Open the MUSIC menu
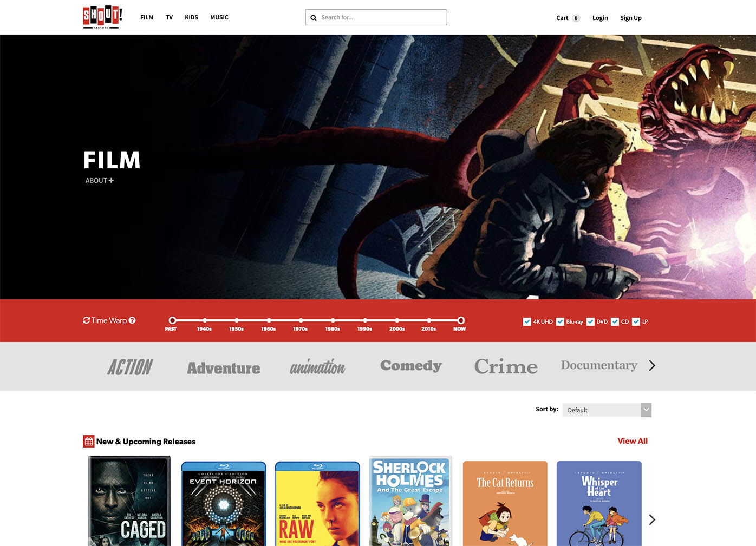Image resolution: width=756 pixels, height=546 pixels. click(x=219, y=17)
